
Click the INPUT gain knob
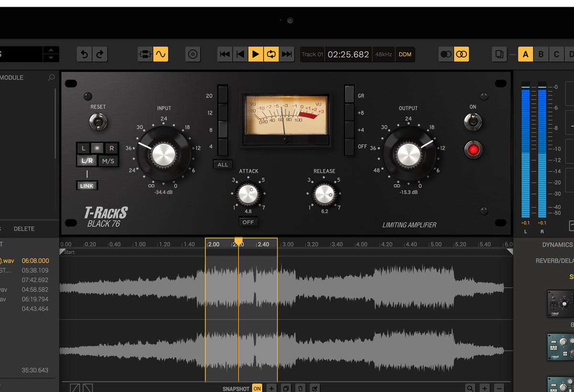(x=163, y=154)
